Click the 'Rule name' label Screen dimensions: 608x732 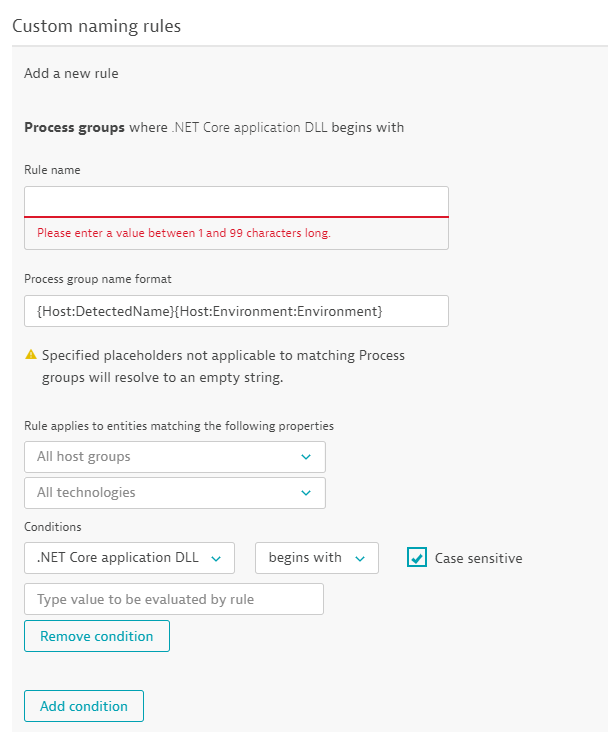[x=52, y=170]
